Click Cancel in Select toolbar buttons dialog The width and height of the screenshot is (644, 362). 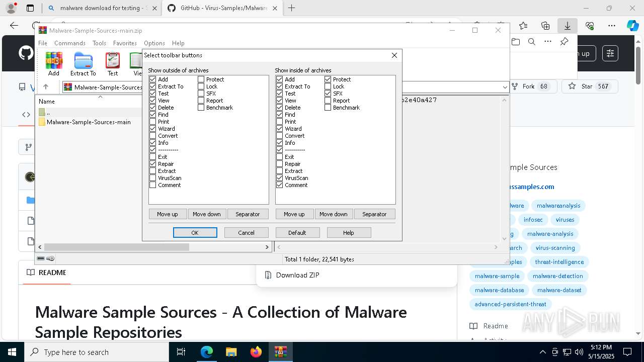click(247, 233)
